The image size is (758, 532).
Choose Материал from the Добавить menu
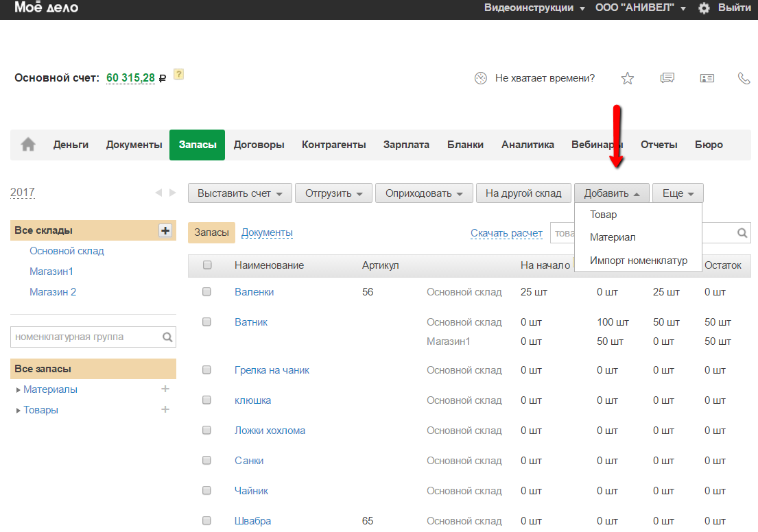(x=613, y=237)
